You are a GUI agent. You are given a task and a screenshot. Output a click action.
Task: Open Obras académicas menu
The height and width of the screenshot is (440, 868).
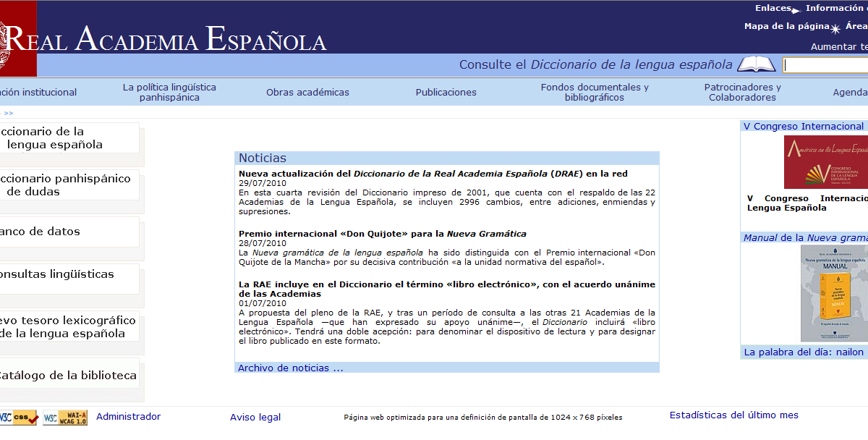[x=307, y=92]
